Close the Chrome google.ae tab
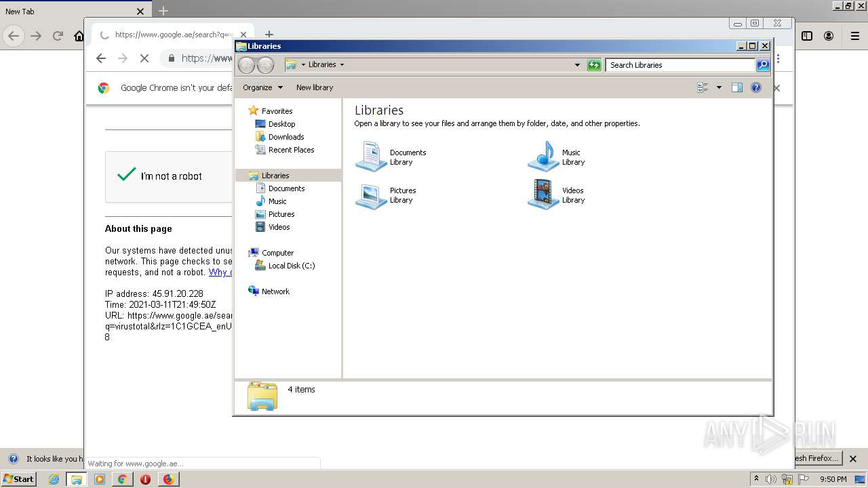This screenshot has width=868, height=488. tap(243, 35)
